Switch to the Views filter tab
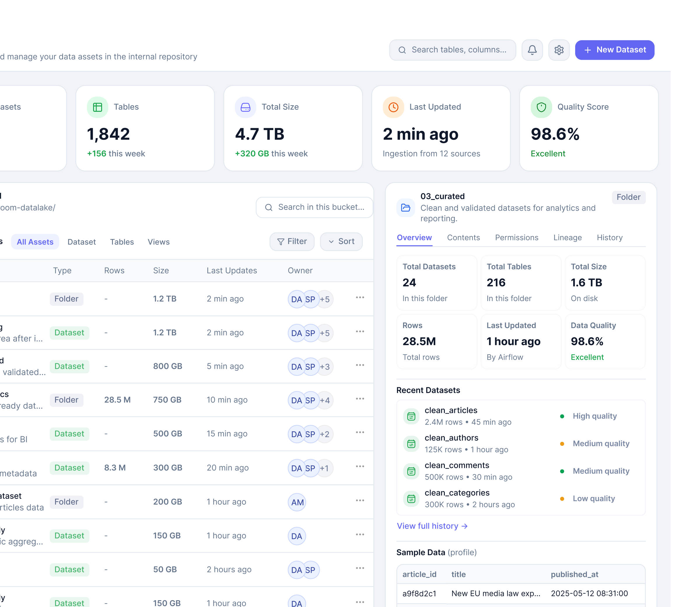This screenshot has width=700, height=607. coord(158,242)
